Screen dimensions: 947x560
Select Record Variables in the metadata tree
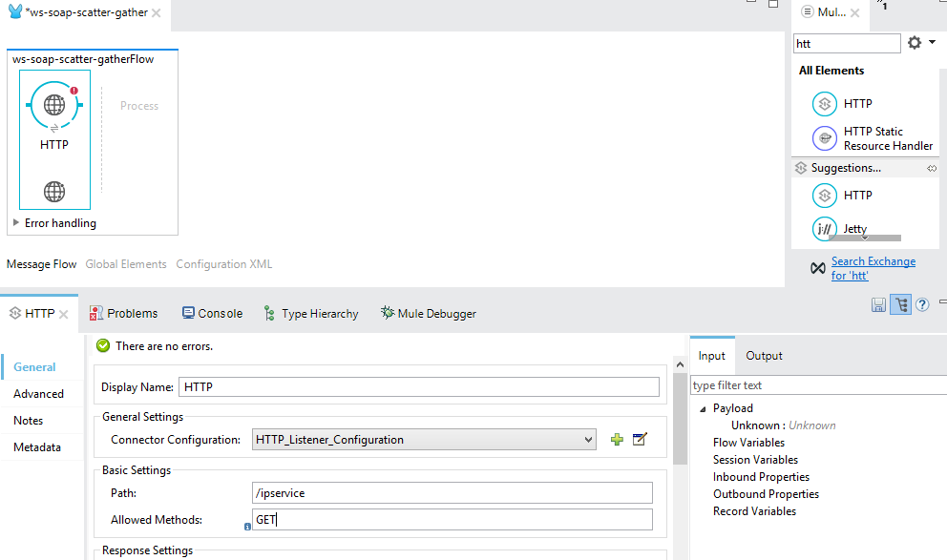pos(754,511)
